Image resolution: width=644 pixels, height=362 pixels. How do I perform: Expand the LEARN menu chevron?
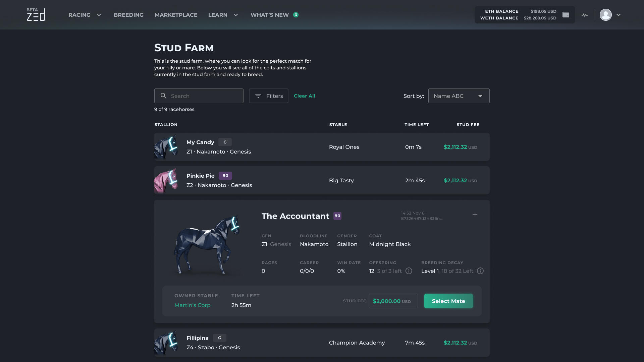coord(236,15)
